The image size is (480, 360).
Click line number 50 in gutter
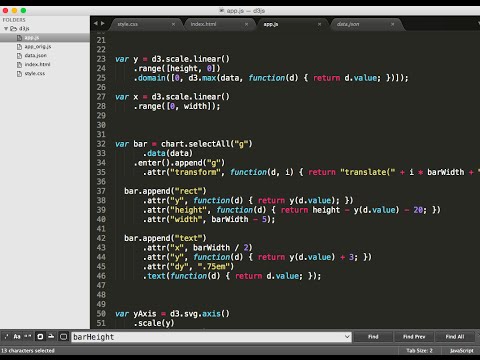tap(101, 314)
